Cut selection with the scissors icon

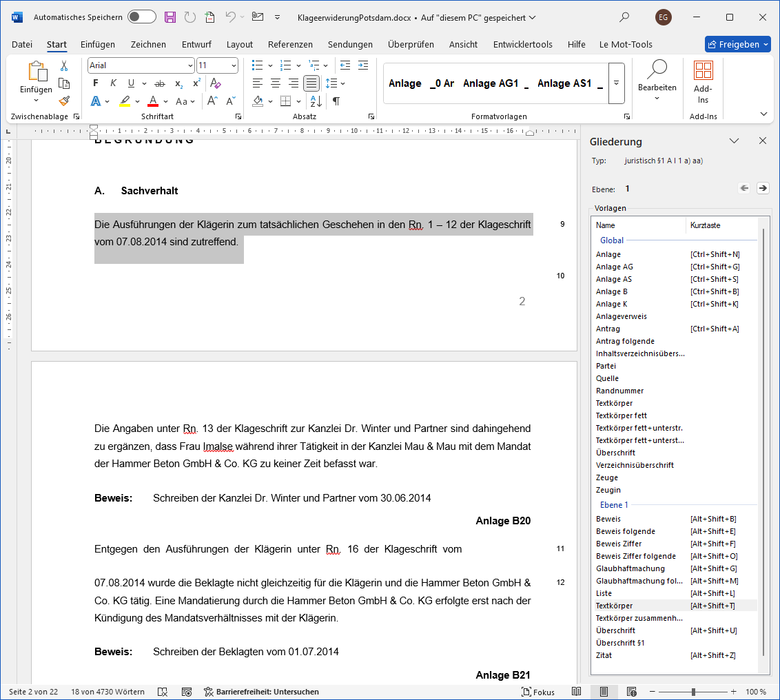point(64,66)
